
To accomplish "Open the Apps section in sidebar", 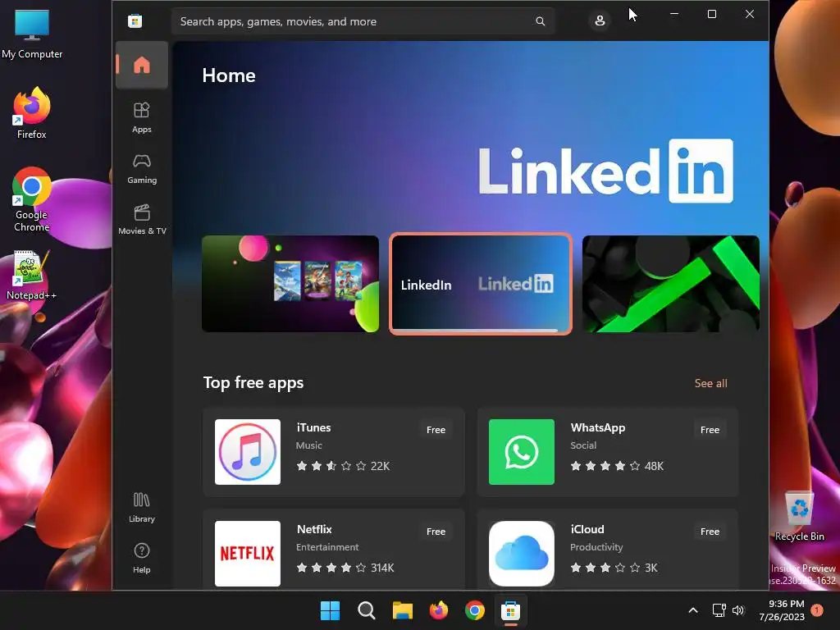I will [x=141, y=117].
